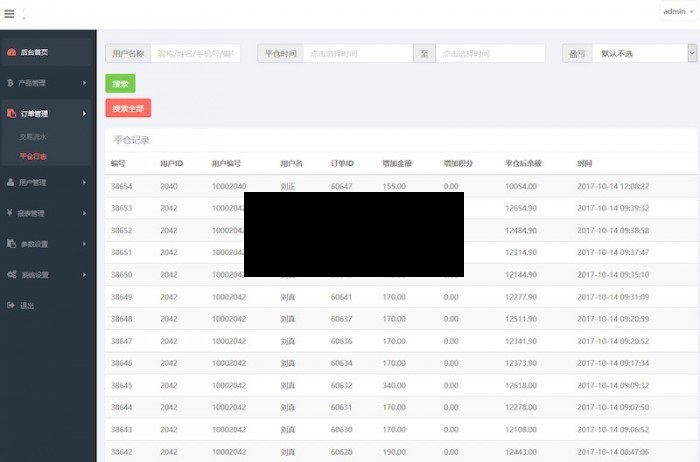Click the 用户管理 person icon

11,183
